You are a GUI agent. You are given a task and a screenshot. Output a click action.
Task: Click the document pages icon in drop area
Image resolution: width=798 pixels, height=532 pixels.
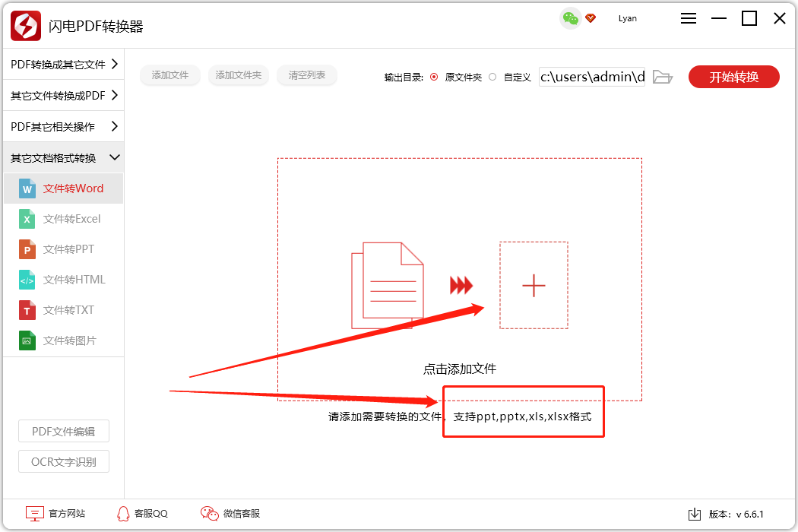click(x=388, y=286)
